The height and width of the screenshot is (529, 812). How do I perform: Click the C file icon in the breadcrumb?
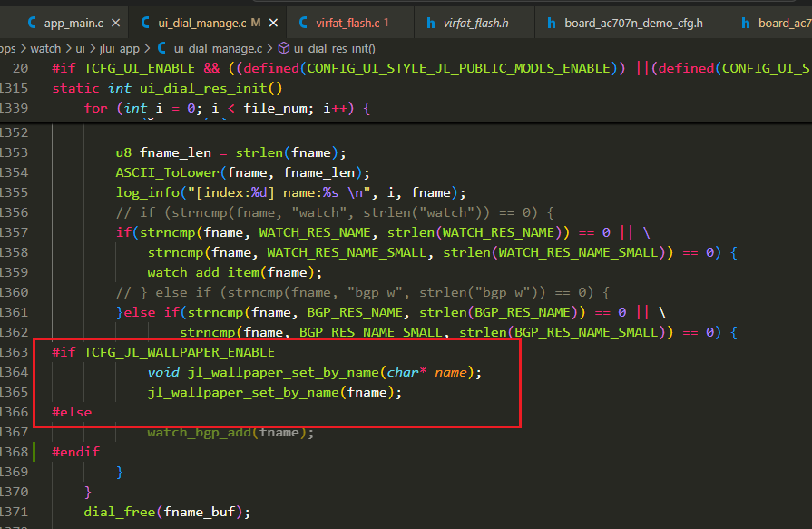161,48
